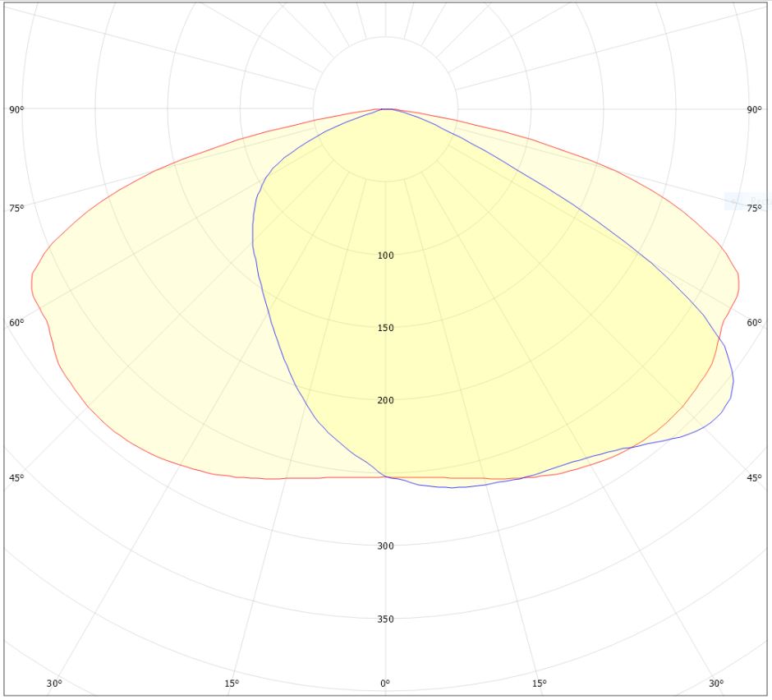Click the bottom-left 30° label
Viewport: 772px width, 700px height.
(x=54, y=684)
